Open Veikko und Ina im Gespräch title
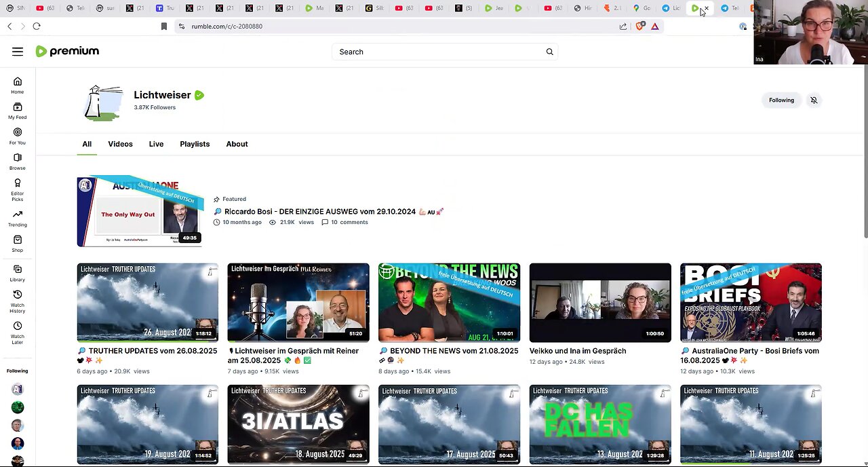 [x=578, y=351]
